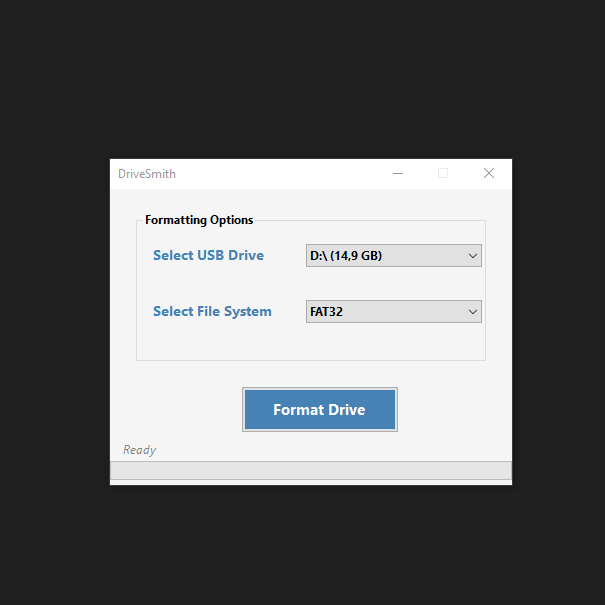Expand the file system dropdown arrow
The image size is (605, 605).
[472, 311]
